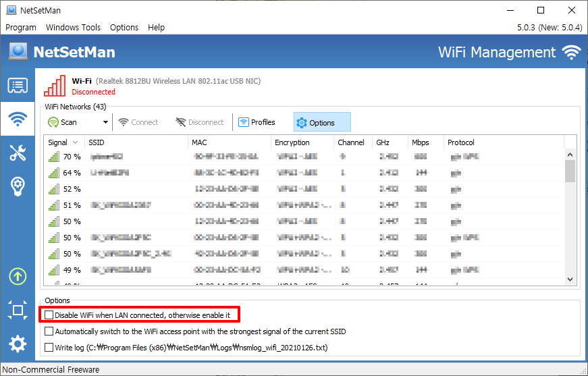Click the version text 5.0.3 (New: 5.0.4)
588x376 pixels.
point(550,28)
